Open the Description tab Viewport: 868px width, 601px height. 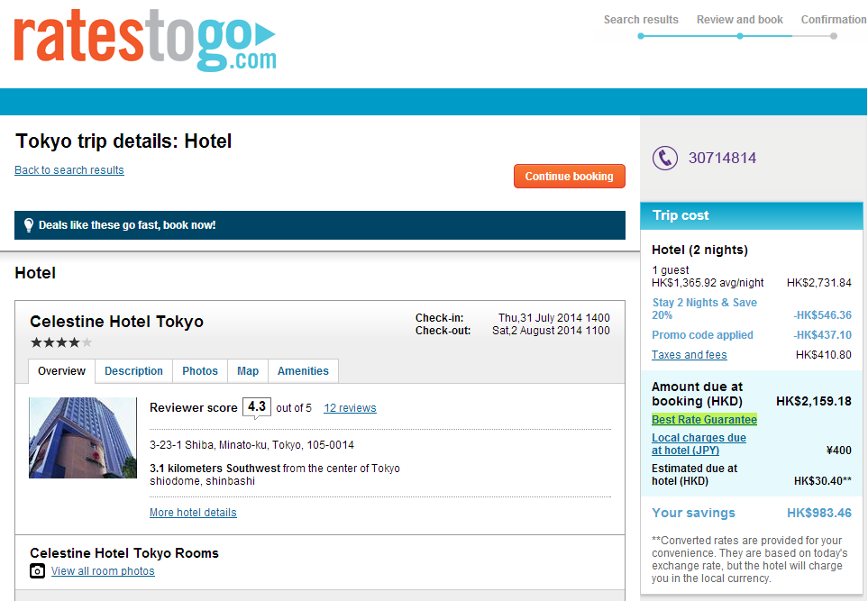click(133, 371)
